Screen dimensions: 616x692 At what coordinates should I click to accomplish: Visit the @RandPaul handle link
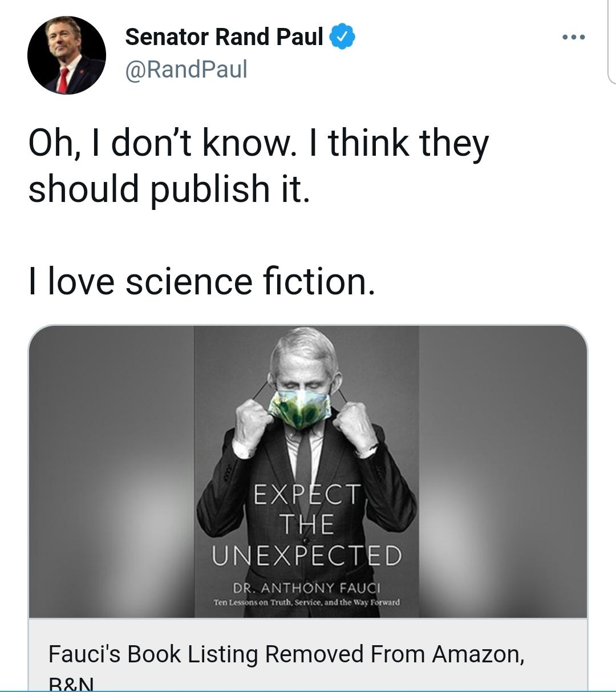pyautogui.click(x=186, y=70)
